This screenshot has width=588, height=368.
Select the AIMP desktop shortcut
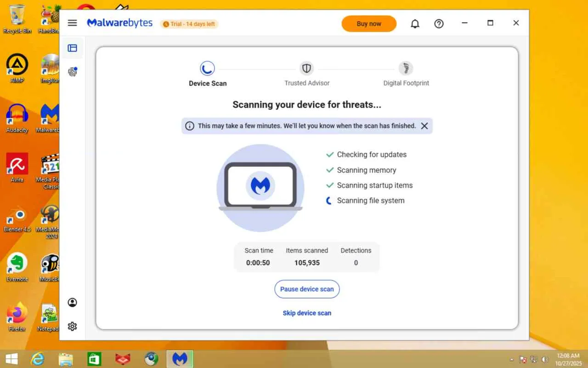[17, 69]
